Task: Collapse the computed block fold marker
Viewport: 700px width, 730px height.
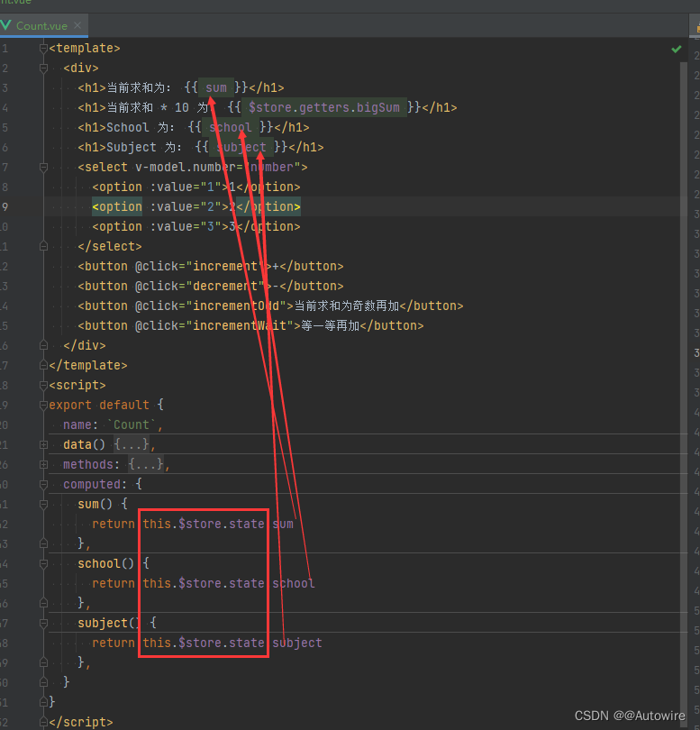Action: 44,485
